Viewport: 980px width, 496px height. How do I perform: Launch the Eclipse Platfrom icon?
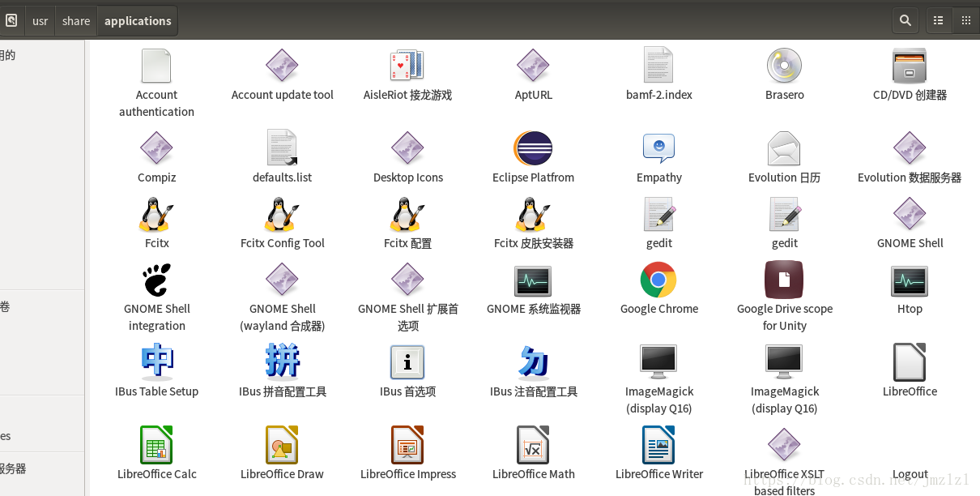click(x=533, y=148)
